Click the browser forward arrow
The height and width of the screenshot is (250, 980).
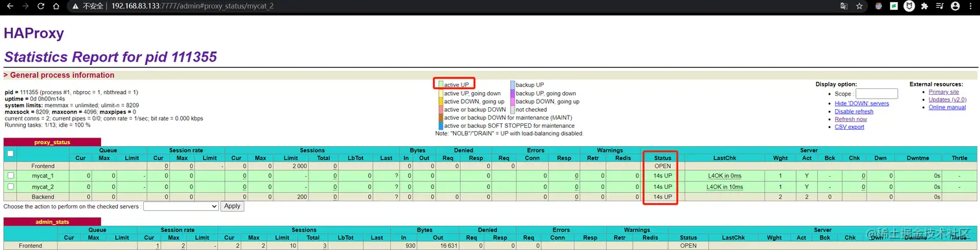pyautogui.click(x=25, y=6)
